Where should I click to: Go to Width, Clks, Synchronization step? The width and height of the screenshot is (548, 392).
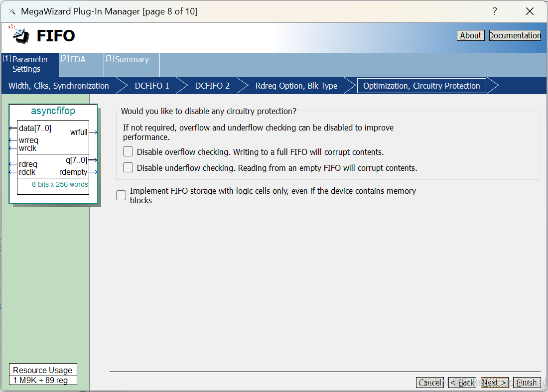tap(59, 86)
